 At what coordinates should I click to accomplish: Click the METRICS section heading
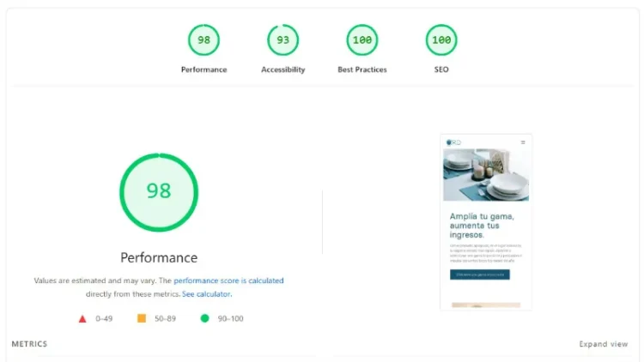29,344
